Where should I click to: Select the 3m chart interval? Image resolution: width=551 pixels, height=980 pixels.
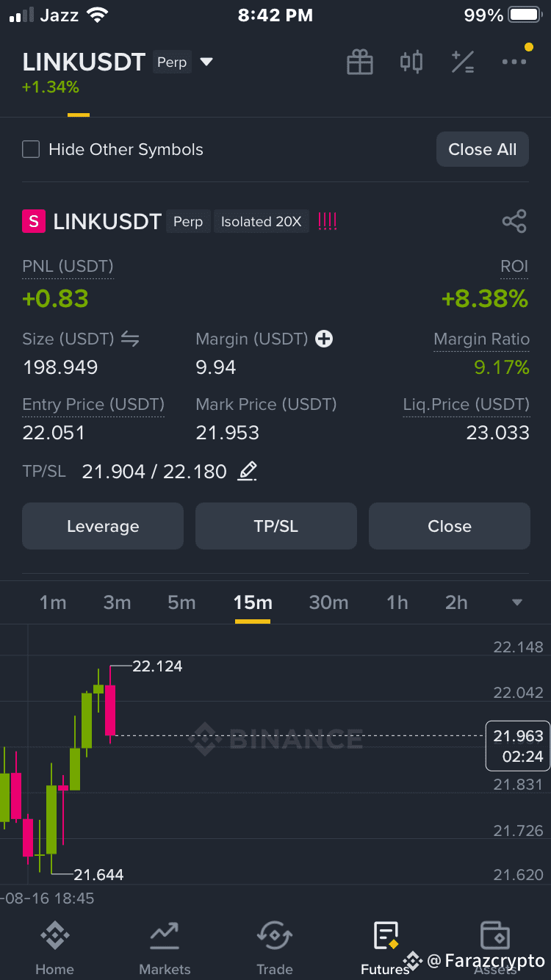click(117, 602)
